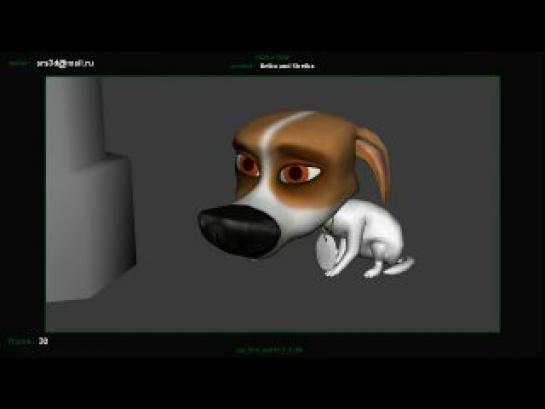
Task: Click the green Frame label at bottom left
Action: point(19,341)
